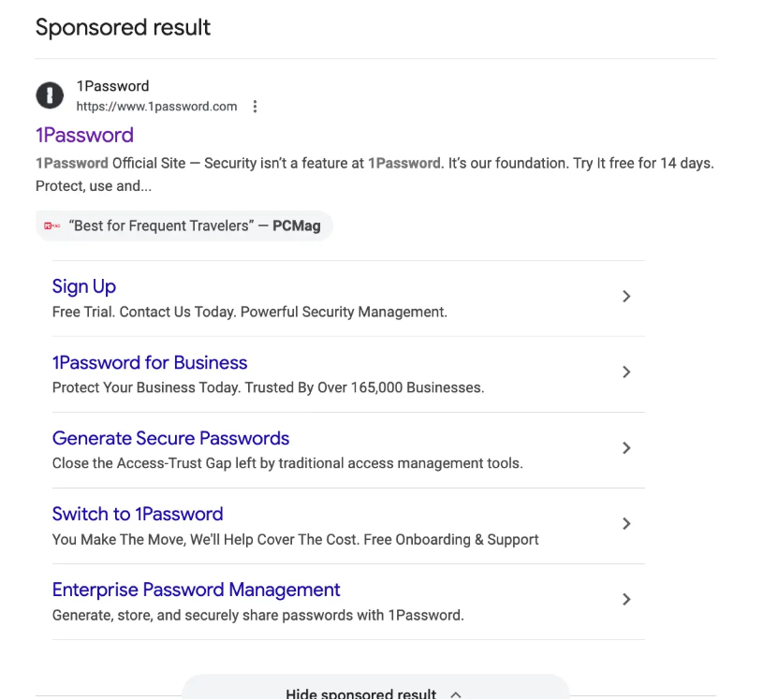Click the chevron beside Switch to 1Password

(x=626, y=524)
